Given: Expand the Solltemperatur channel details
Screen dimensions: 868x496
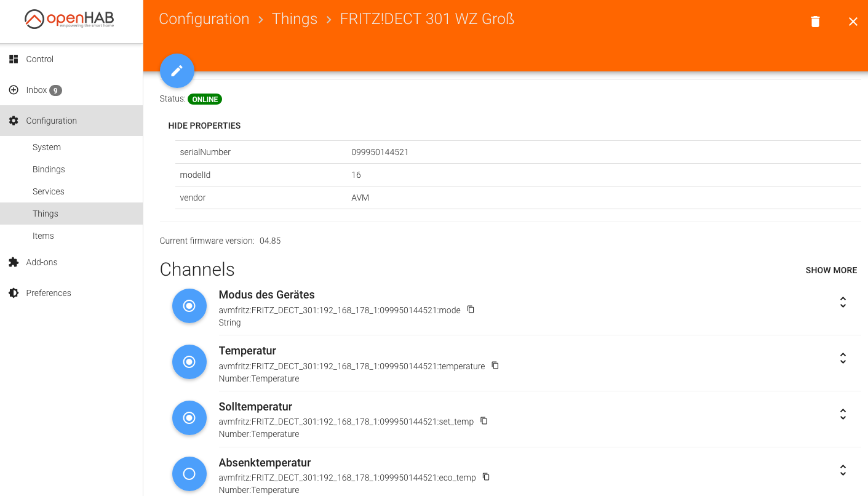Looking at the screenshot, I should [843, 414].
